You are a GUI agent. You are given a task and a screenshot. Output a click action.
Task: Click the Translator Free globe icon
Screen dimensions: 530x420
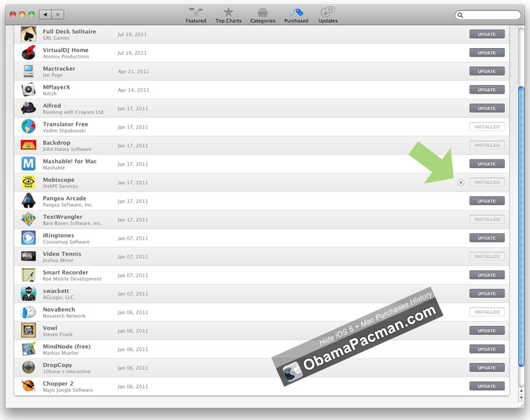[28, 127]
